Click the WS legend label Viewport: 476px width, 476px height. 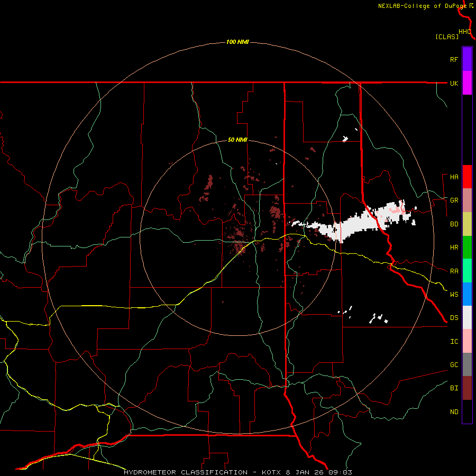pos(454,295)
